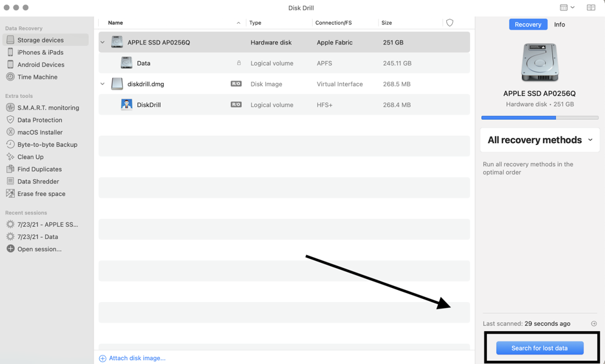Click the 251 GB size cell

pyautogui.click(x=393, y=43)
